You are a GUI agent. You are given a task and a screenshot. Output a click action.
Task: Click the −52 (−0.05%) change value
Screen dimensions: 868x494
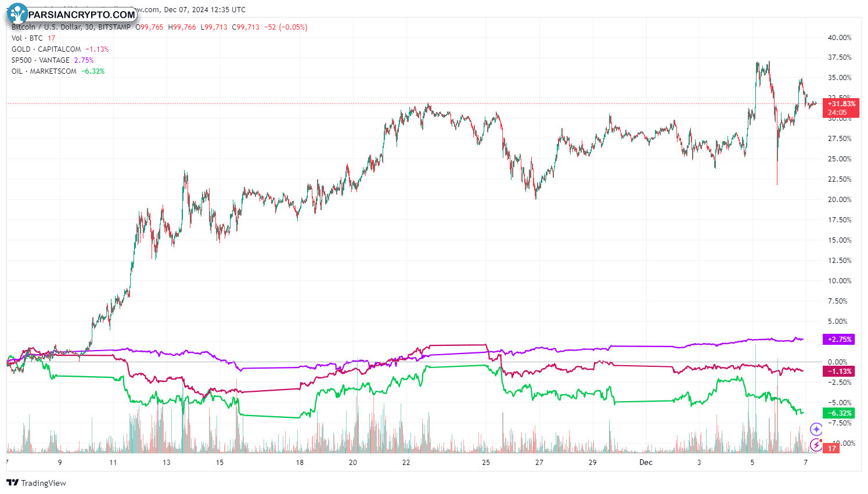click(x=286, y=27)
